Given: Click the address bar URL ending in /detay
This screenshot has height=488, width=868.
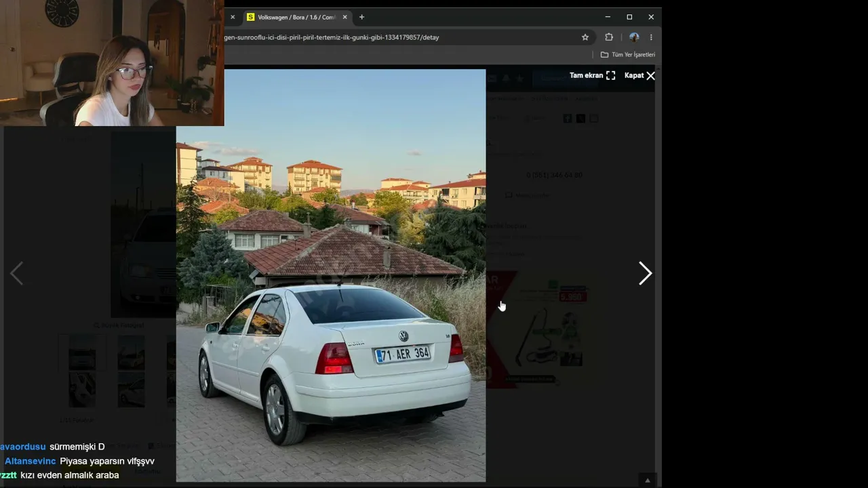Looking at the screenshot, I should click(332, 37).
